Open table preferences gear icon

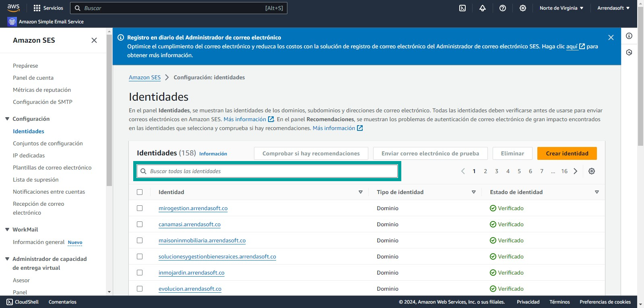[x=592, y=171]
